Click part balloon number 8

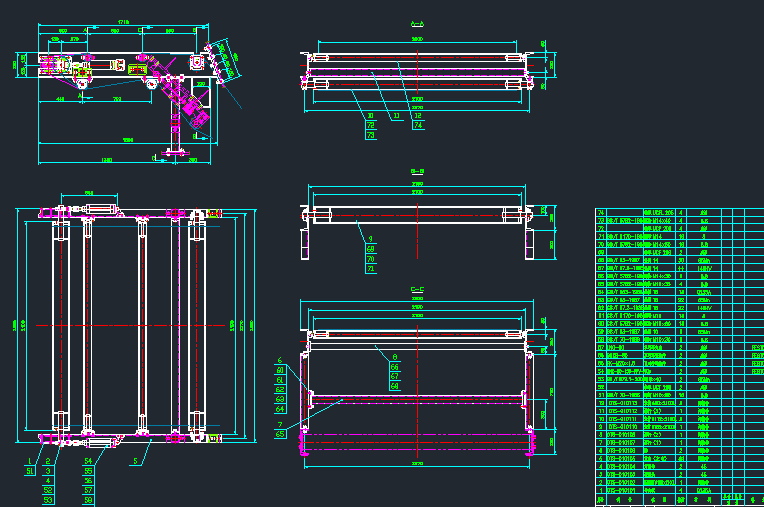tap(395, 357)
